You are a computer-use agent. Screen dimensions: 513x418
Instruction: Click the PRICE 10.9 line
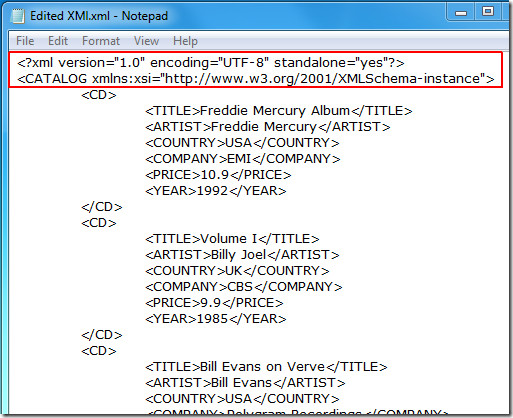pos(218,175)
